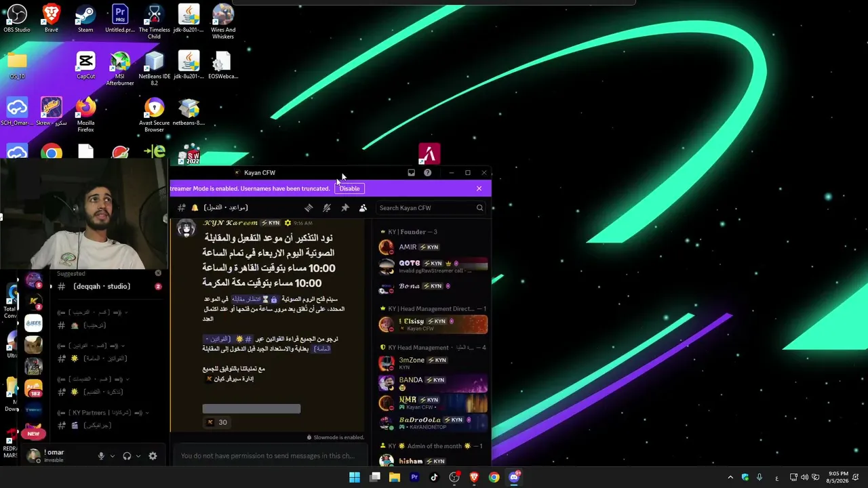Dismiss the Streamer Mode banner

pos(479,188)
